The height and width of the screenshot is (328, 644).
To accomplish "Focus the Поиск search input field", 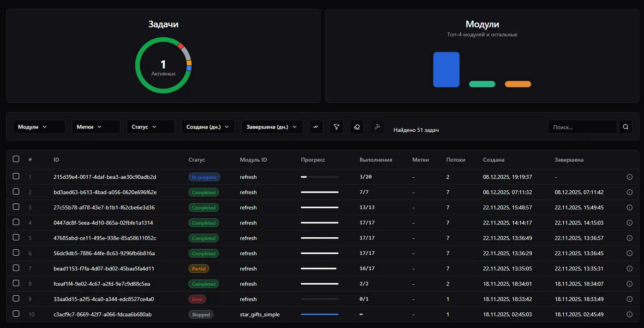I will (x=582, y=127).
